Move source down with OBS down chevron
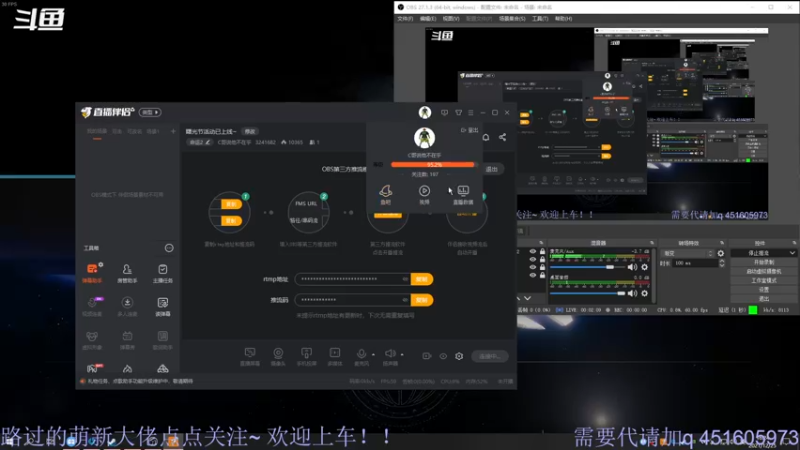 point(528,298)
